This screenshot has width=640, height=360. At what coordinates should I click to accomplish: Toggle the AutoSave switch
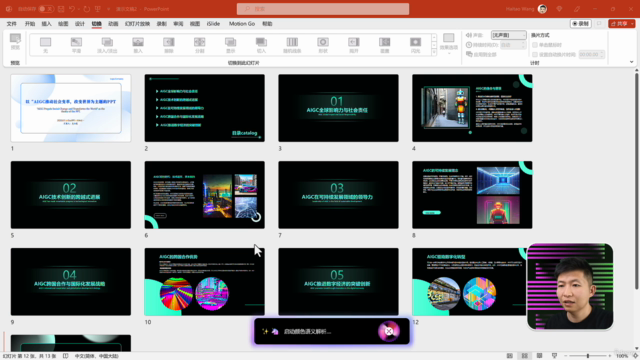pyautogui.click(x=47, y=9)
